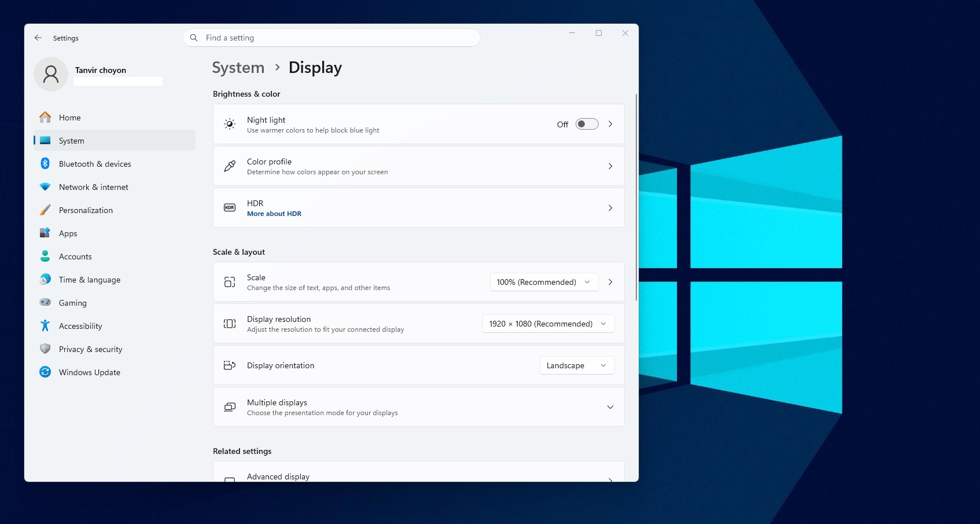This screenshot has height=524, width=980.
Task: Minimize the Settings window
Action: pyautogui.click(x=572, y=33)
